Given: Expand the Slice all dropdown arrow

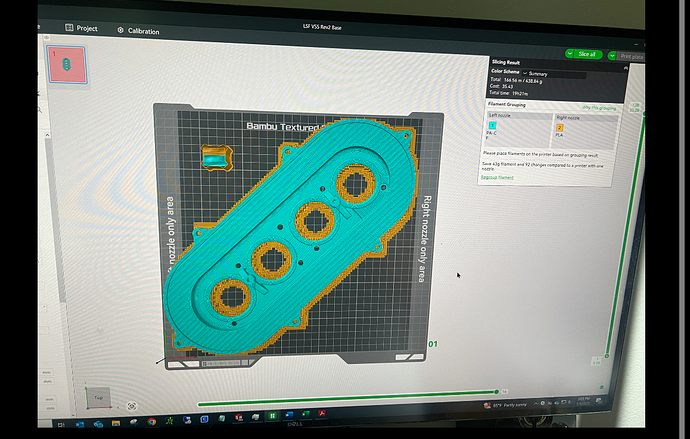Looking at the screenshot, I should [x=570, y=54].
